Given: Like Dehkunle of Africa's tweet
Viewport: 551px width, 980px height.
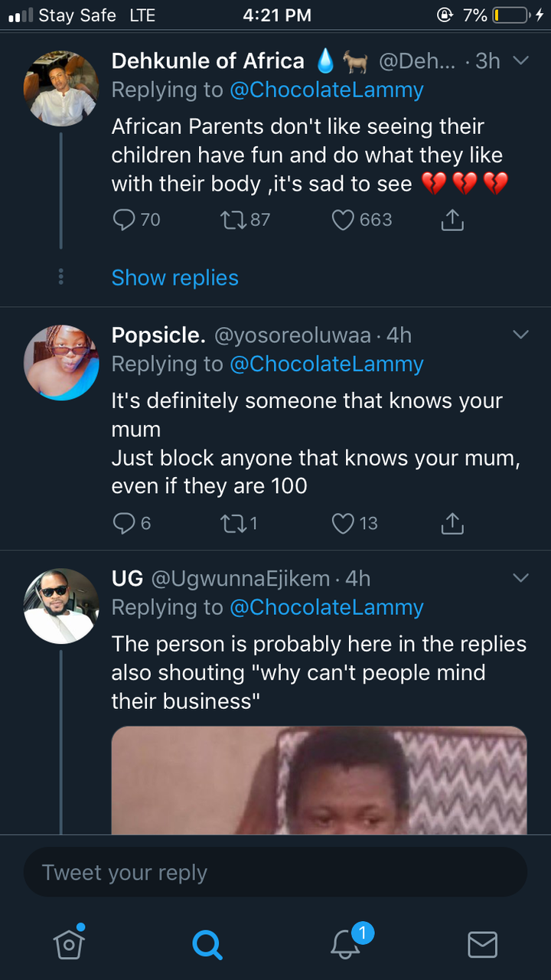Looking at the screenshot, I should click(343, 220).
